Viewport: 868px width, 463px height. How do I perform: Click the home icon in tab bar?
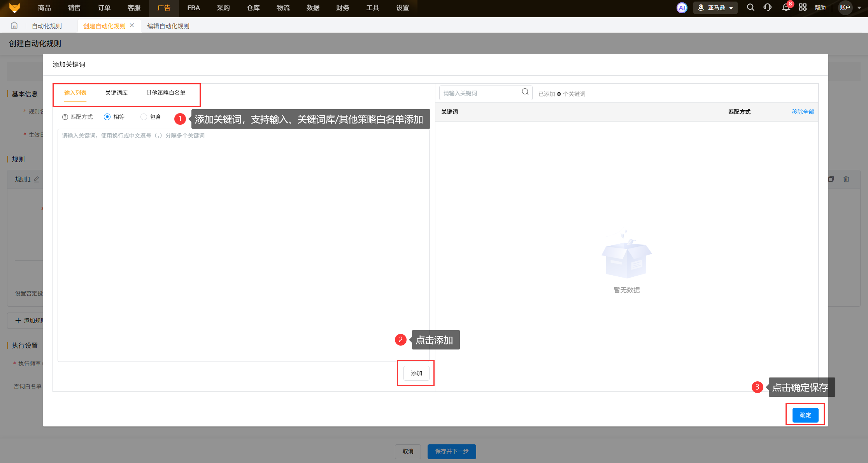point(14,26)
